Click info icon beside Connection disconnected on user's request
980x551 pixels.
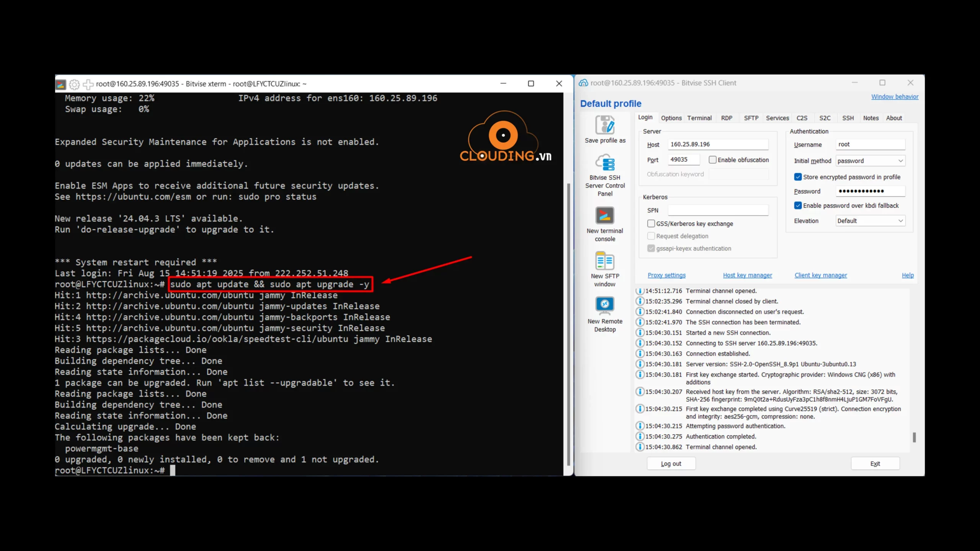point(640,312)
